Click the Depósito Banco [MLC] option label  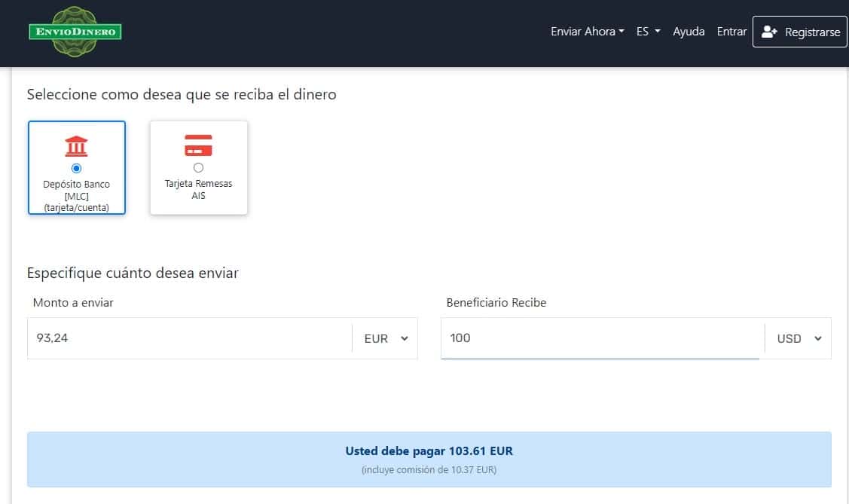[x=76, y=195]
